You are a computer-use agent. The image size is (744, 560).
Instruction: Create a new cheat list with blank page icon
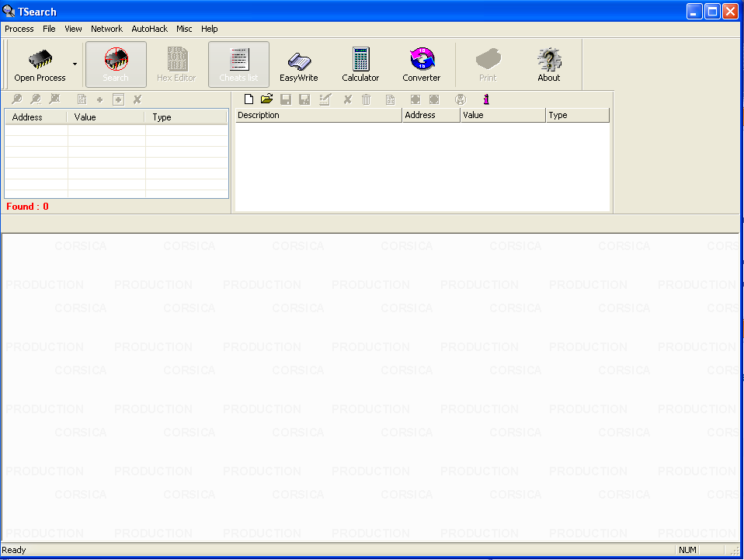[249, 99]
